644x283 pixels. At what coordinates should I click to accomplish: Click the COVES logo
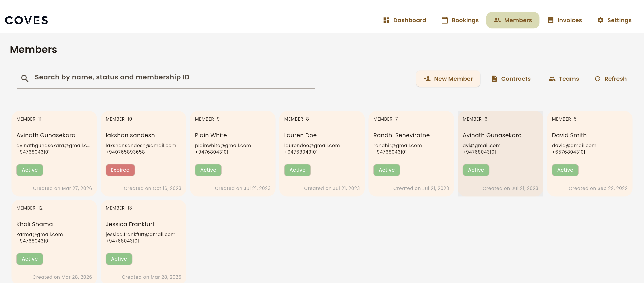pos(26,20)
